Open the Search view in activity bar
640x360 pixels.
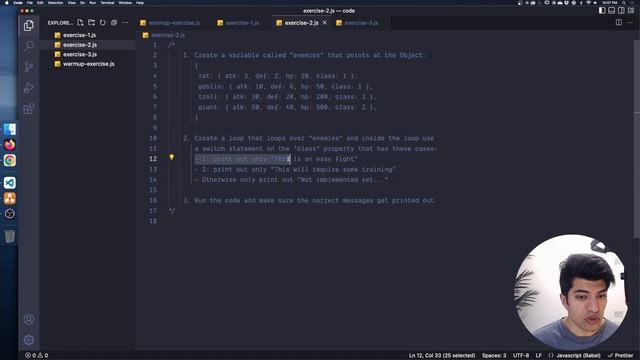click(29, 46)
